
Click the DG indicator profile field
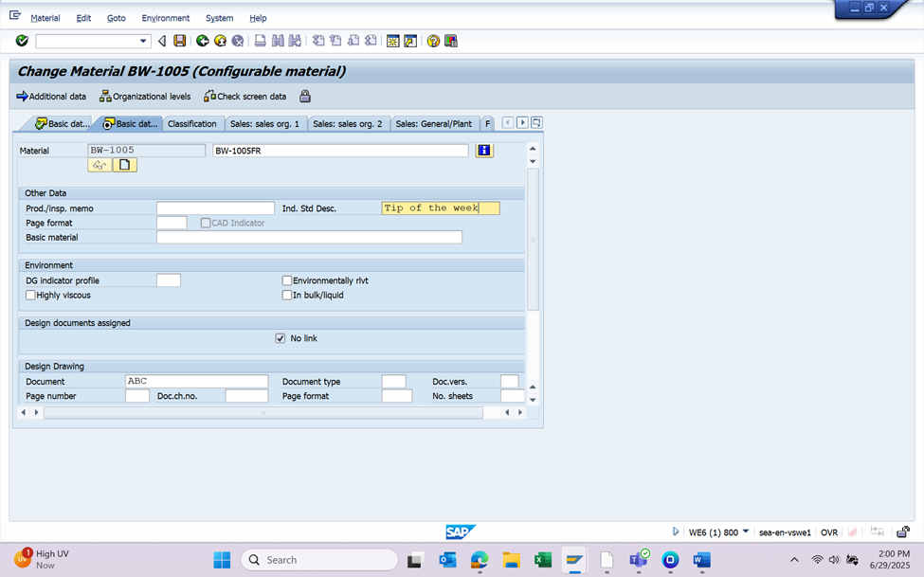coord(169,280)
